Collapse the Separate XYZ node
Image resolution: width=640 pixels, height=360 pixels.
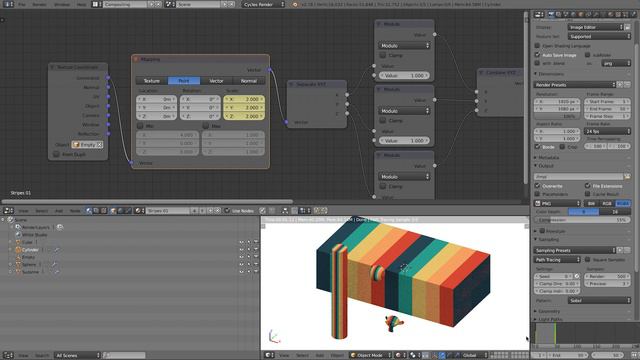coord(291,84)
